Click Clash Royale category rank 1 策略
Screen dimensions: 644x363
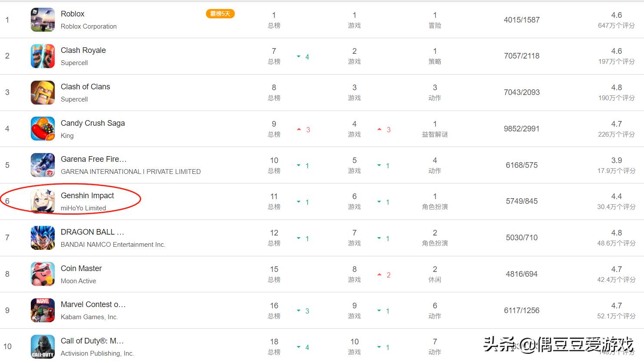435,56
